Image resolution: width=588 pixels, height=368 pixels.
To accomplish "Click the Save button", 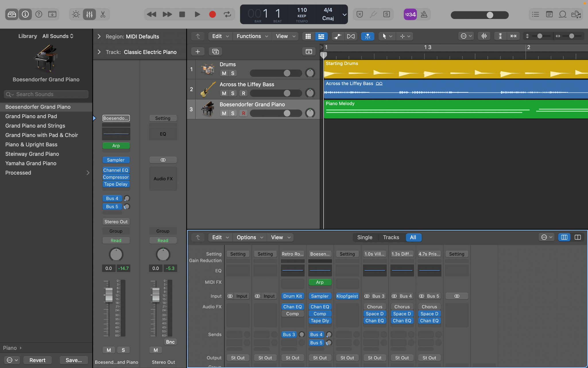I will point(73,360).
